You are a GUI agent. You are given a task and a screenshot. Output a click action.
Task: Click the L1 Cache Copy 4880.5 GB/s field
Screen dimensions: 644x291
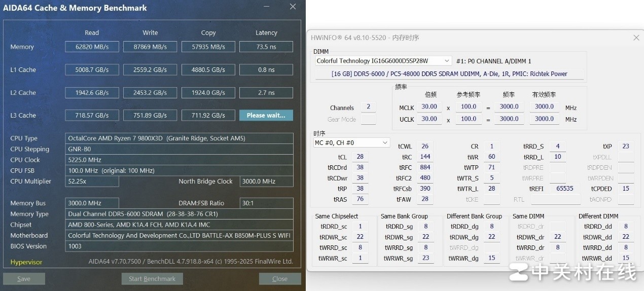[x=208, y=70]
